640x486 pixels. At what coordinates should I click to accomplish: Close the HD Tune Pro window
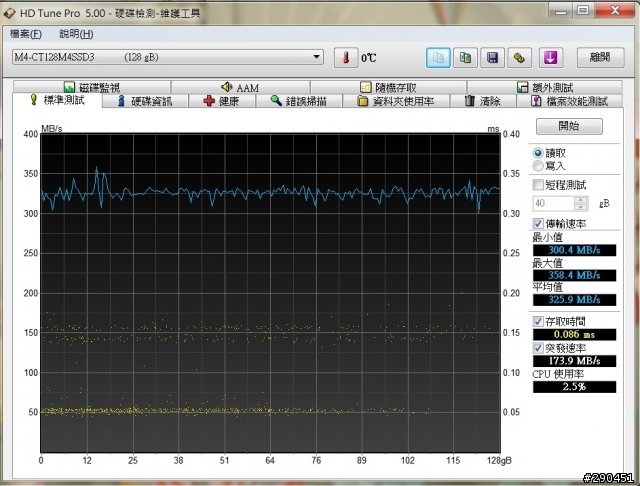(x=615, y=11)
